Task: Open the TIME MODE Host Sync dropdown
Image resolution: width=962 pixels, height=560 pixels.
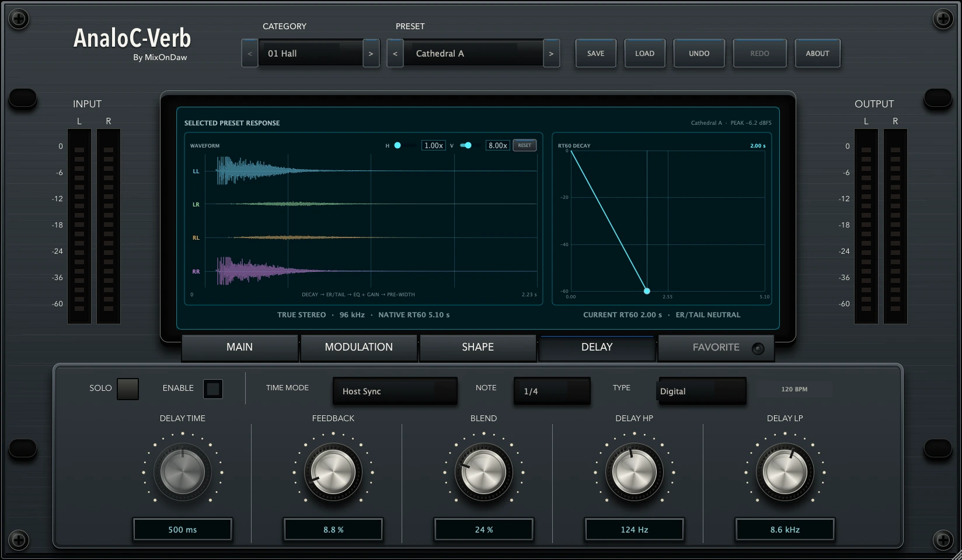Action: (x=395, y=391)
